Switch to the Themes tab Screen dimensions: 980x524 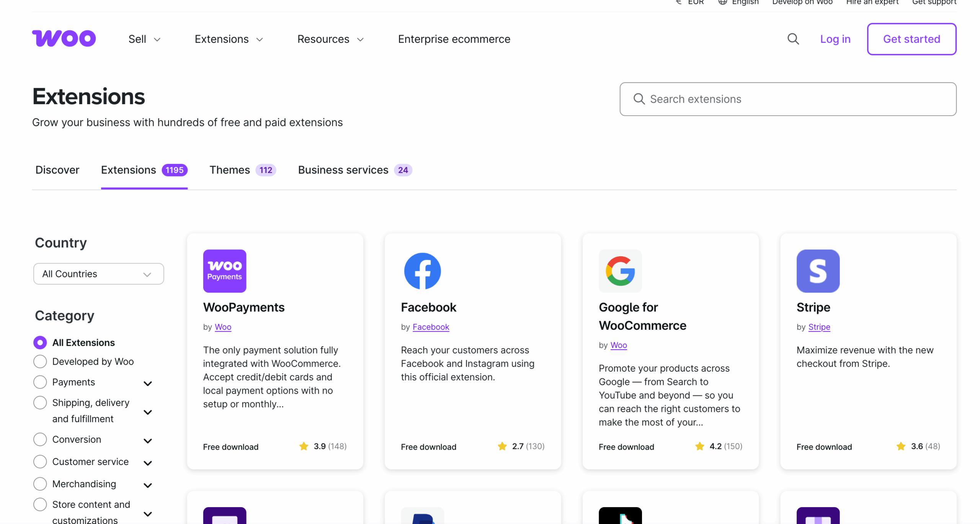click(x=229, y=170)
